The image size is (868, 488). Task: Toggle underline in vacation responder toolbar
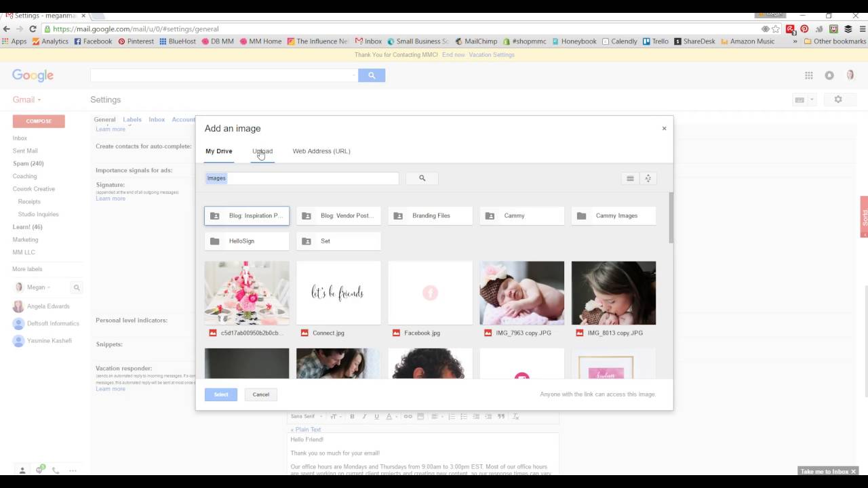(x=376, y=417)
